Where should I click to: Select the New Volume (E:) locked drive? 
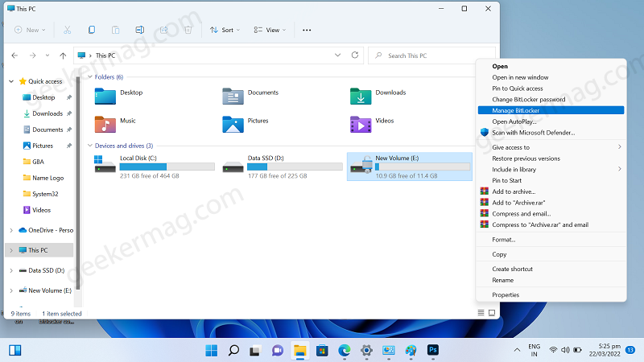410,167
